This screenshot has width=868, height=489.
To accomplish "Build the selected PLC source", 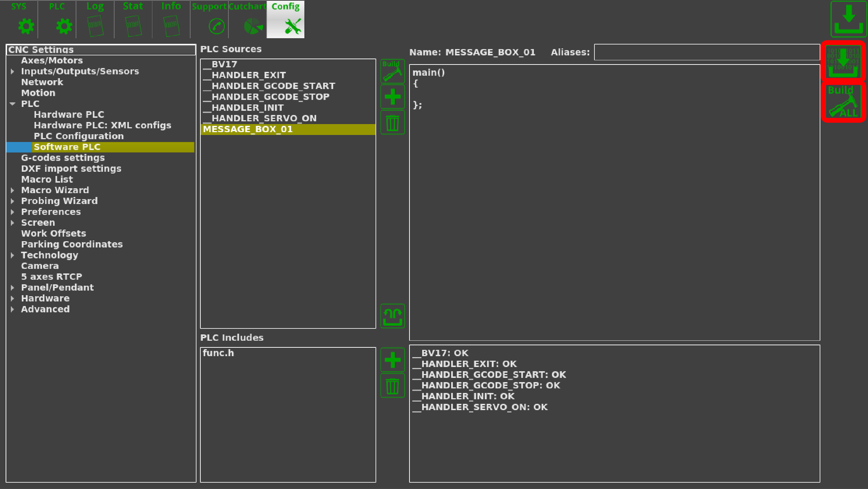I will [x=392, y=71].
